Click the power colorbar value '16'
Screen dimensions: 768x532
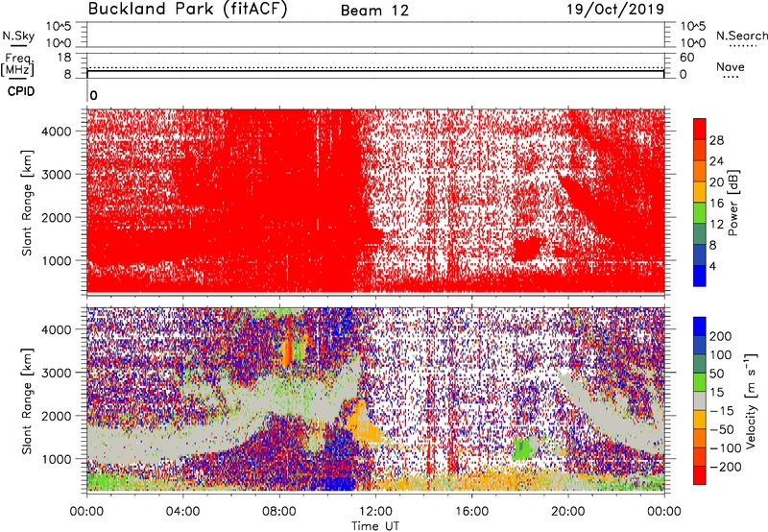pyautogui.click(x=716, y=204)
